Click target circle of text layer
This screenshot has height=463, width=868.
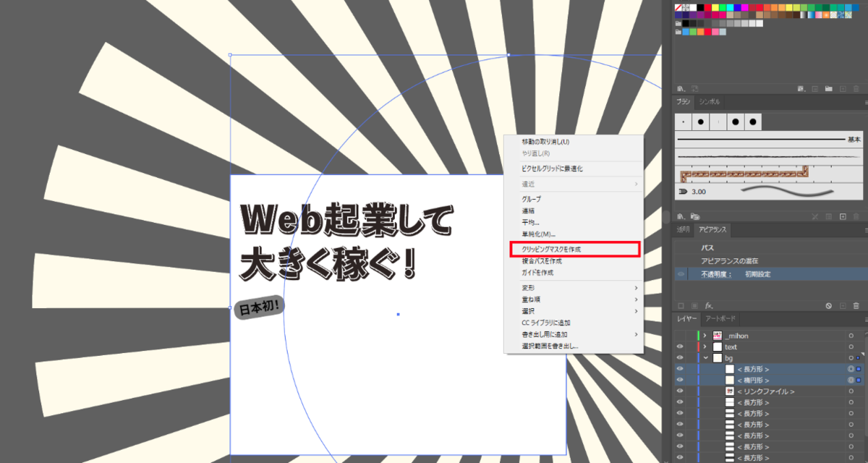coord(851,347)
